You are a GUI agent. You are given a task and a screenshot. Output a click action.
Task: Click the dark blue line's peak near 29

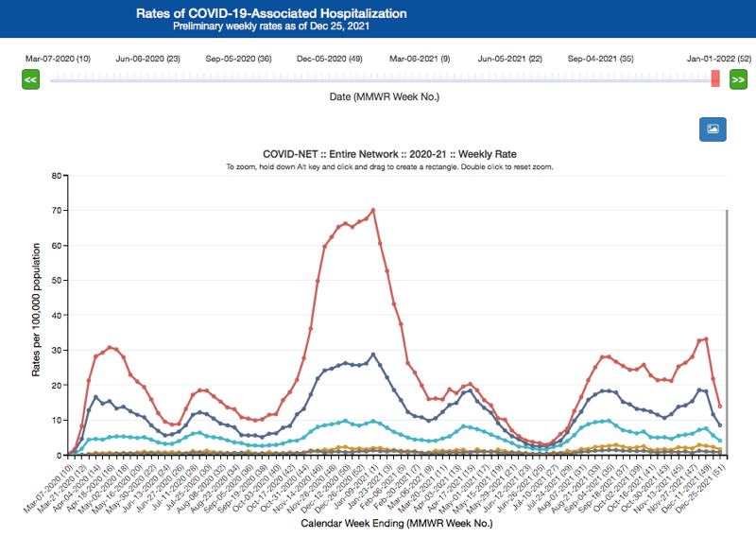[373, 355]
